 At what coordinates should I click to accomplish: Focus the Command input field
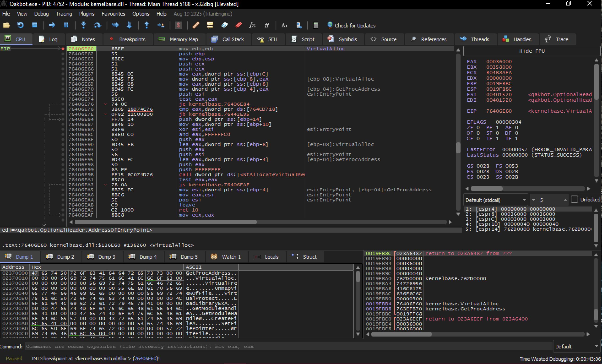click(x=288, y=346)
